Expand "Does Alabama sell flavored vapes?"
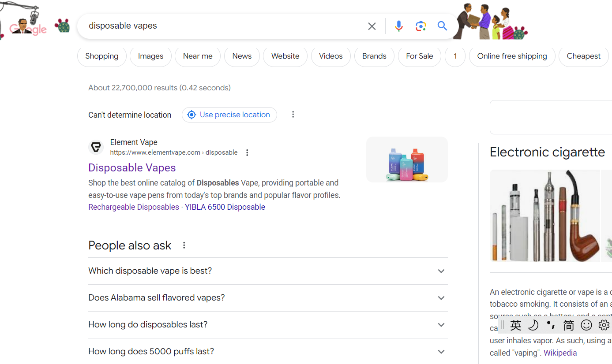Image resolution: width=612 pixels, height=364 pixels. [268, 298]
